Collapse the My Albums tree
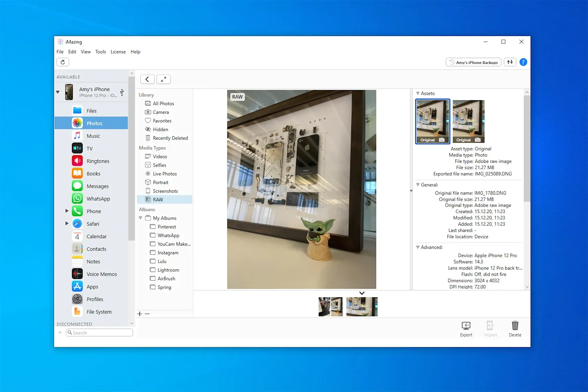 tap(141, 218)
